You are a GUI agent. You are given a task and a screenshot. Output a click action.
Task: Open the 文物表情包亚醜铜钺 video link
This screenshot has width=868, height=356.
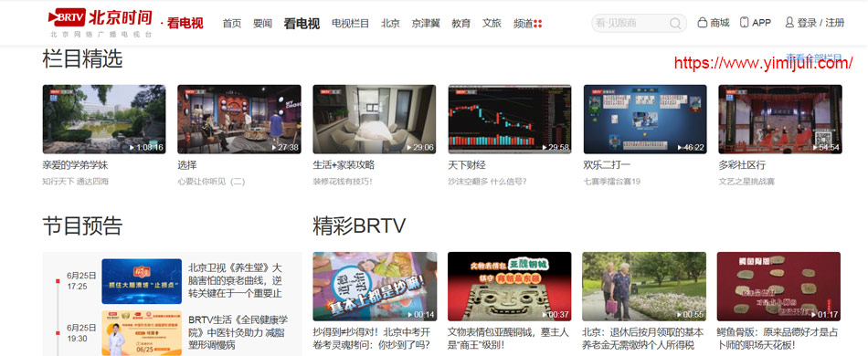click(x=508, y=339)
